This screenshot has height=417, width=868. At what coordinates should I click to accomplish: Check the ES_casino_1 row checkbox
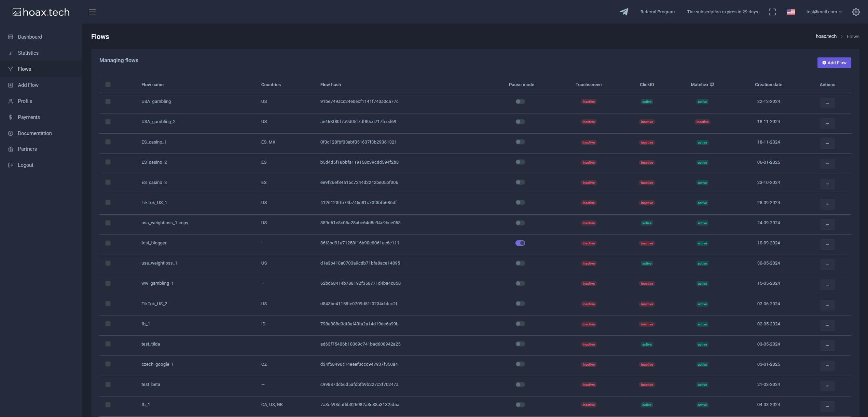108,142
